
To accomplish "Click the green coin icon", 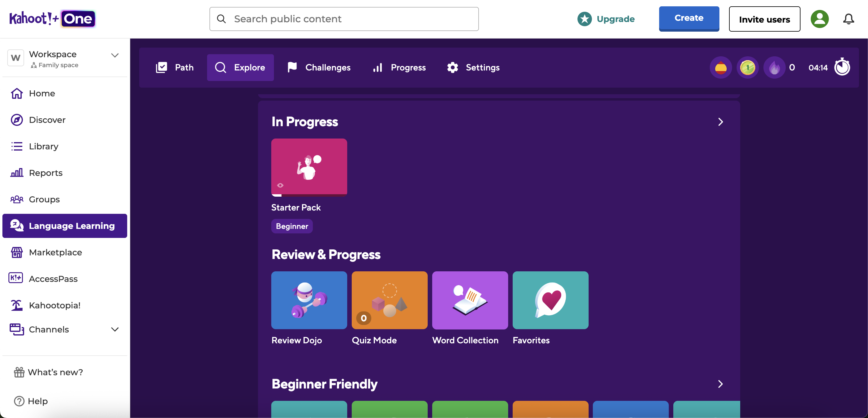I will pos(748,68).
